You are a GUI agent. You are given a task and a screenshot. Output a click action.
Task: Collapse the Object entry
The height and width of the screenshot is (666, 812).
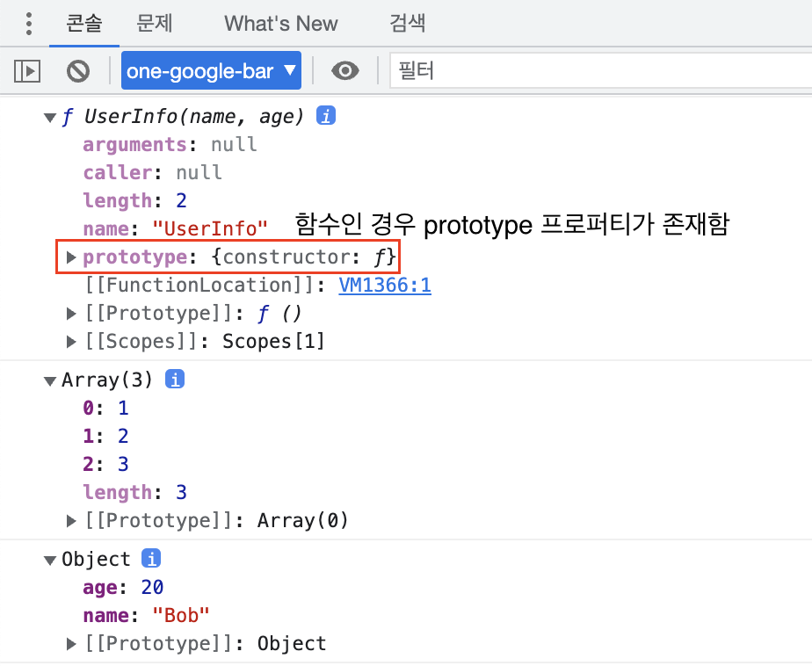pos(50,561)
